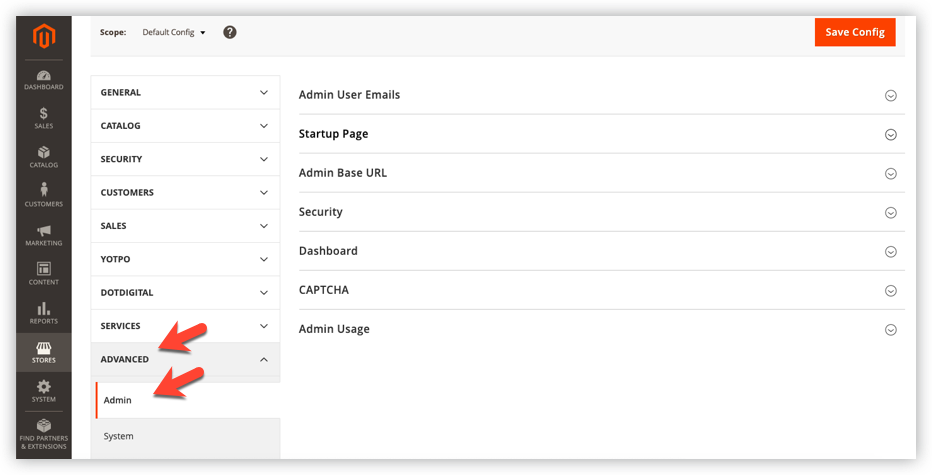
Task: Expand the Admin Usage section
Action: point(602,329)
